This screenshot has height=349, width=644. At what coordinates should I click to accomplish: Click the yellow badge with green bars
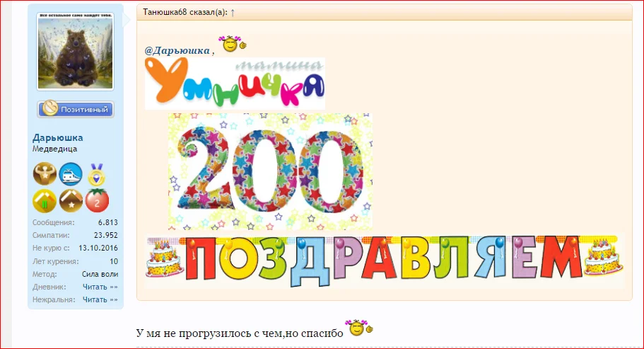[x=45, y=201]
